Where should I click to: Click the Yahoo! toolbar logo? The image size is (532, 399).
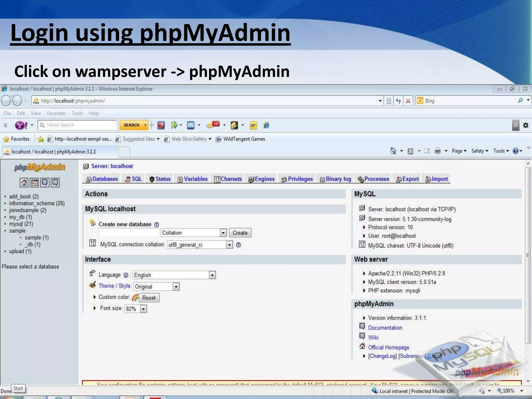21,125
